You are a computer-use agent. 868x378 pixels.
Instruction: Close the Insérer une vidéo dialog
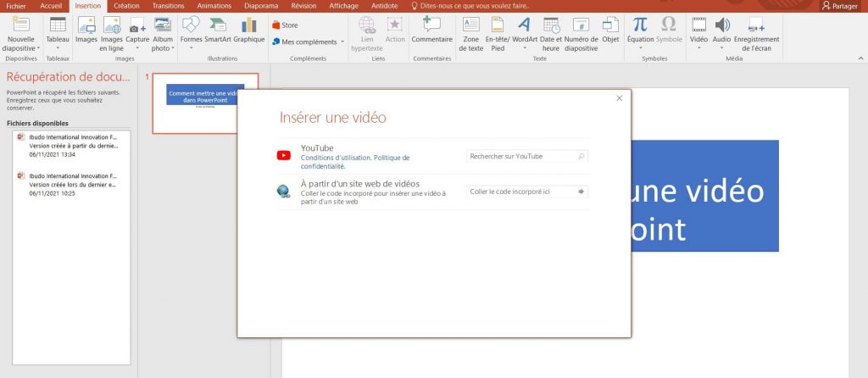coord(620,98)
